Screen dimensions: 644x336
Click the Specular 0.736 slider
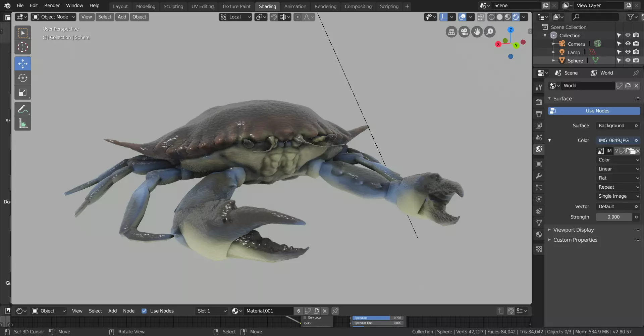click(x=378, y=318)
